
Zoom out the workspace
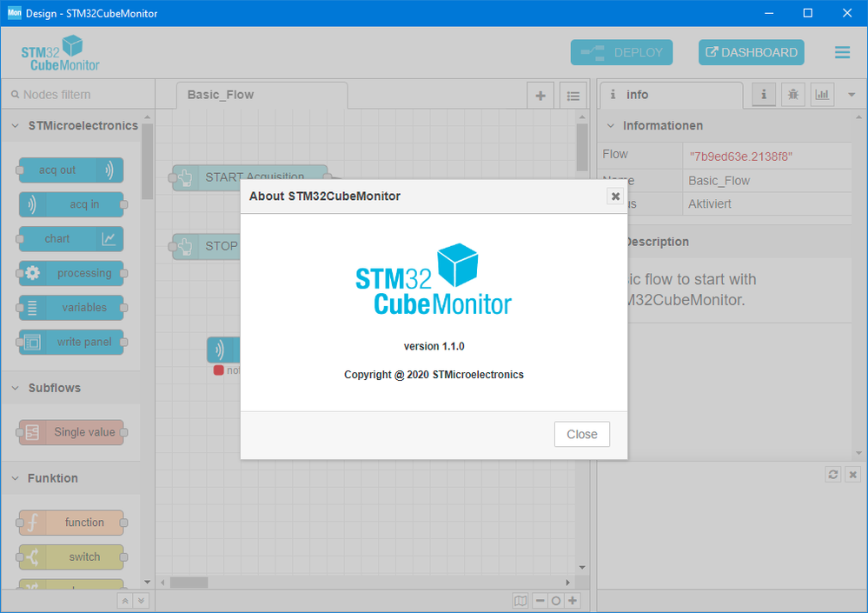[x=540, y=601]
